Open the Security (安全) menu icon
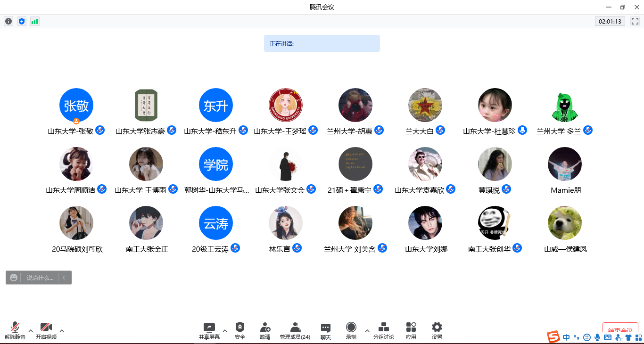Image resolution: width=644 pixels, height=344 pixels. (x=240, y=330)
